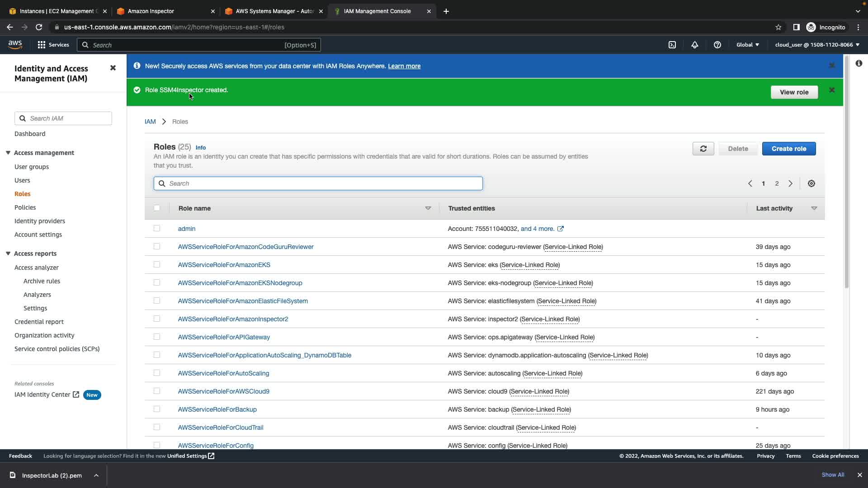Screen dimensions: 868x488
Task: Click the roles search field
Action: [318, 183]
